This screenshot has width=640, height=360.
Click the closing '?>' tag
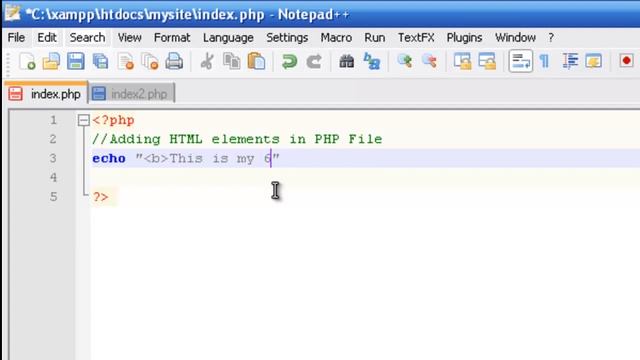[100, 197]
